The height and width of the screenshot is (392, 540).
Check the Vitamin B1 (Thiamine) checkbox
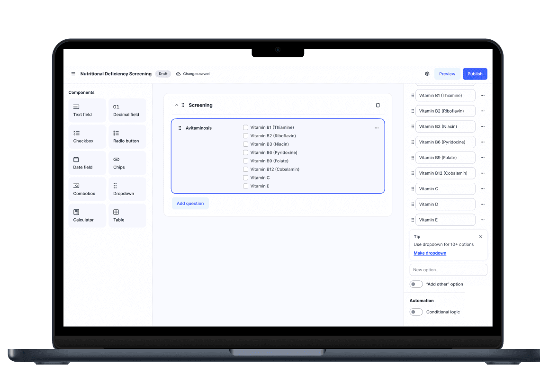click(x=245, y=127)
